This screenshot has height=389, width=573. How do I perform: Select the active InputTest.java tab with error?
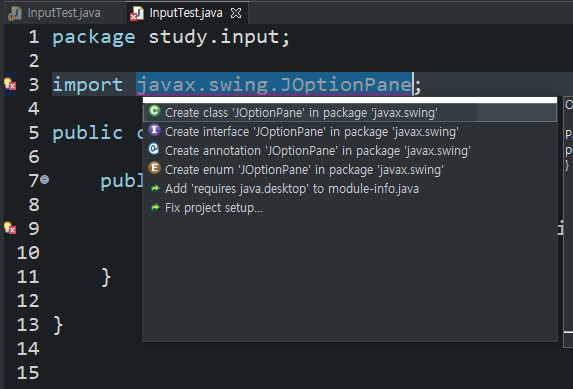186,13
